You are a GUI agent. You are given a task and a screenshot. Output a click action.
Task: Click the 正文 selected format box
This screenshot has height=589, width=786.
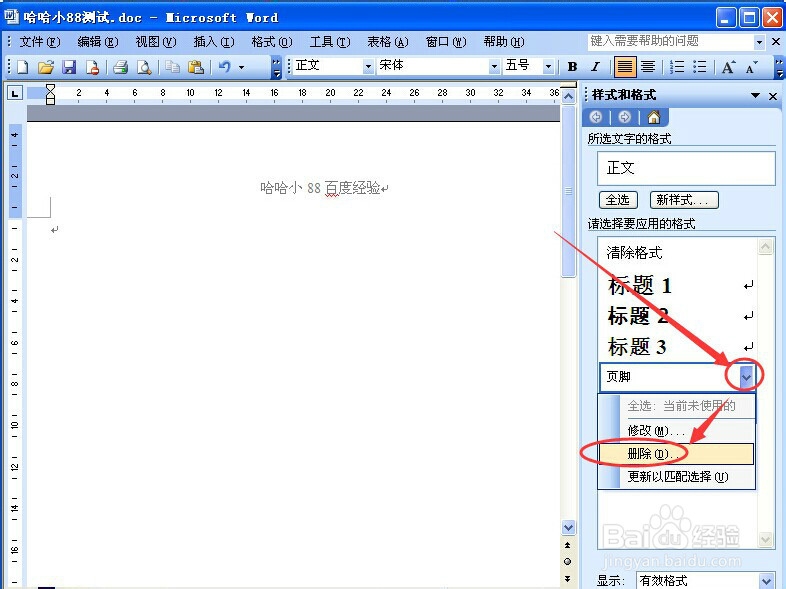[x=686, y=168]
